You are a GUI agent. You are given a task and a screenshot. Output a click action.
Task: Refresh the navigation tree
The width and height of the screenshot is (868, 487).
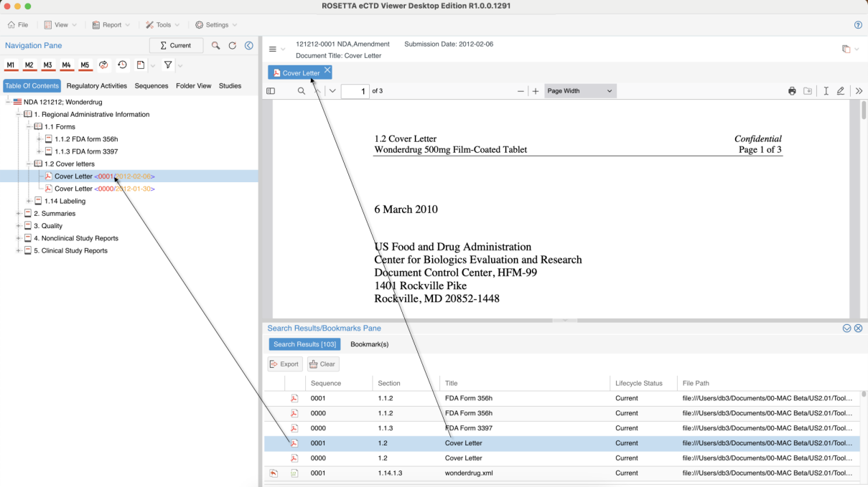click(232, 46)
